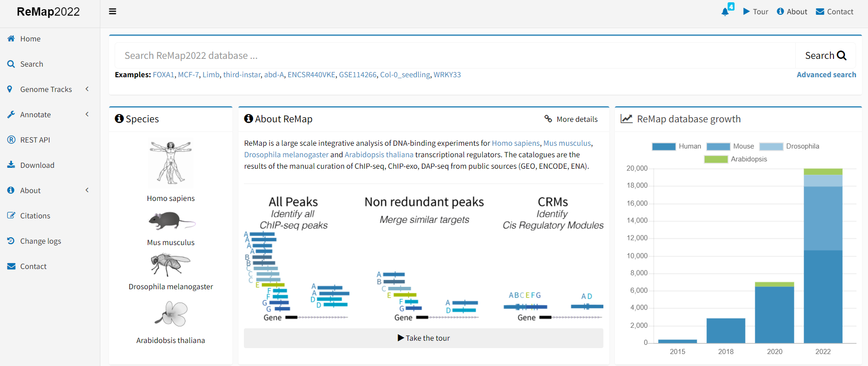
Task: Click the third-instar example link
Action: [242, 74]
